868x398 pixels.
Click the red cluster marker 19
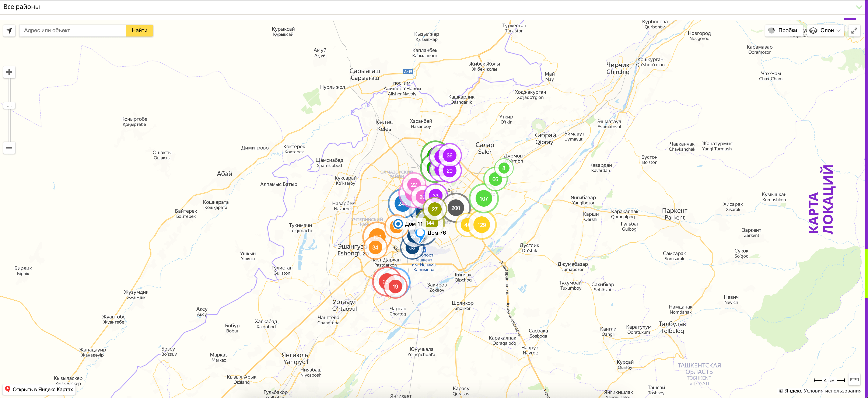395,286
